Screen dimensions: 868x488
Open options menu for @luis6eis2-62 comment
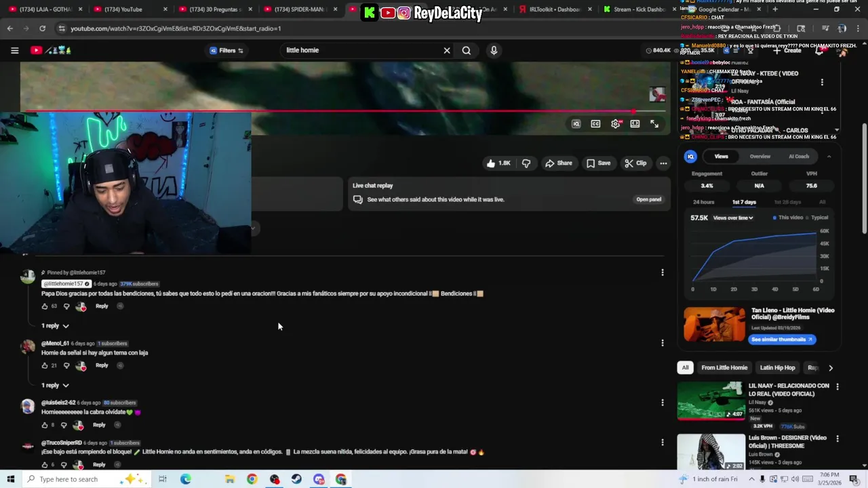click(x=663, y=403)
